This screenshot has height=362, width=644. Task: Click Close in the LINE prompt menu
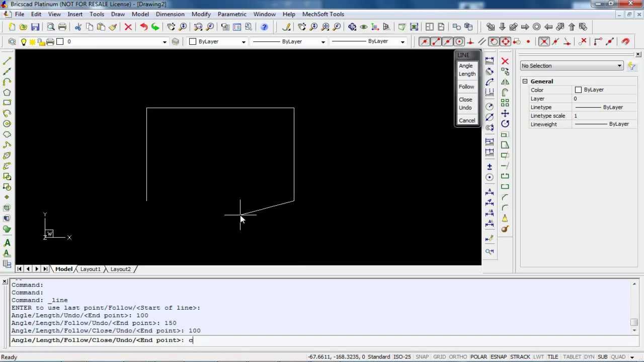pos(465,100)
